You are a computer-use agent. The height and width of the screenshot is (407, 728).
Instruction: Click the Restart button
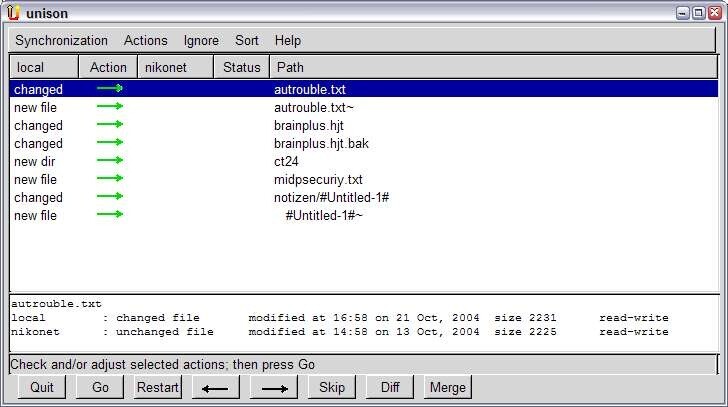[x=158, y=387]
